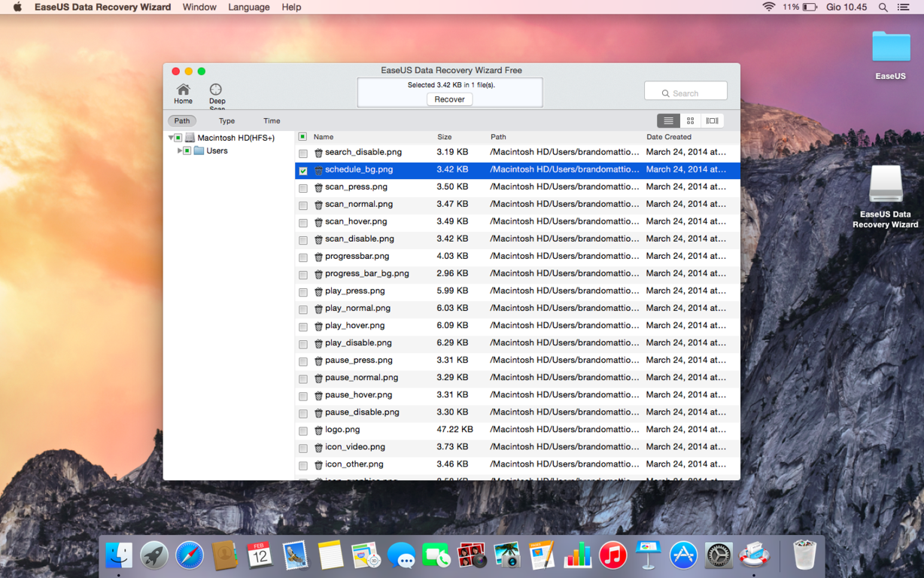Switch to list view mode

click(668, 120)
